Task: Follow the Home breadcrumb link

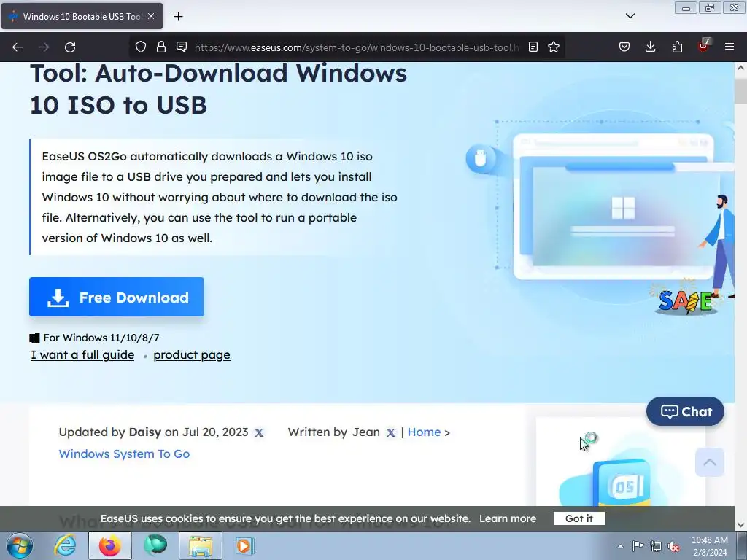Action: tap(424, 432)
